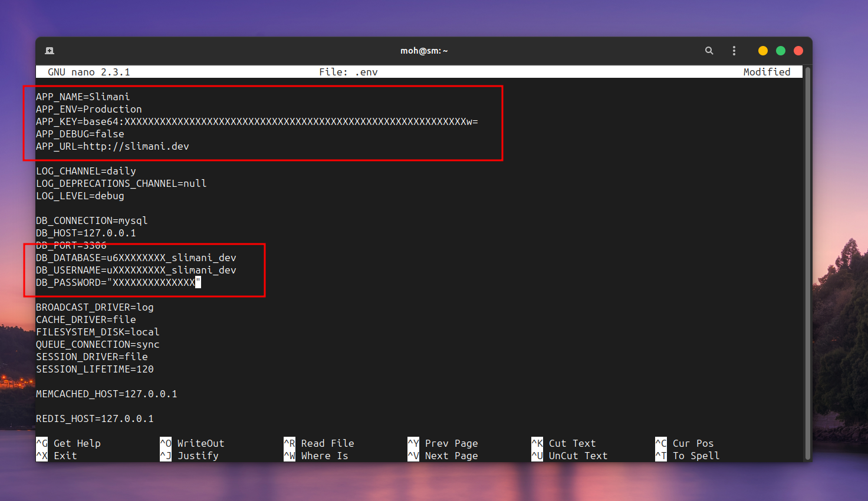The height and width of the screenshot is (501, 868).
Task: Click the DB_USERNAME line text
Action: pyautogui.click(x=136, y=270)
